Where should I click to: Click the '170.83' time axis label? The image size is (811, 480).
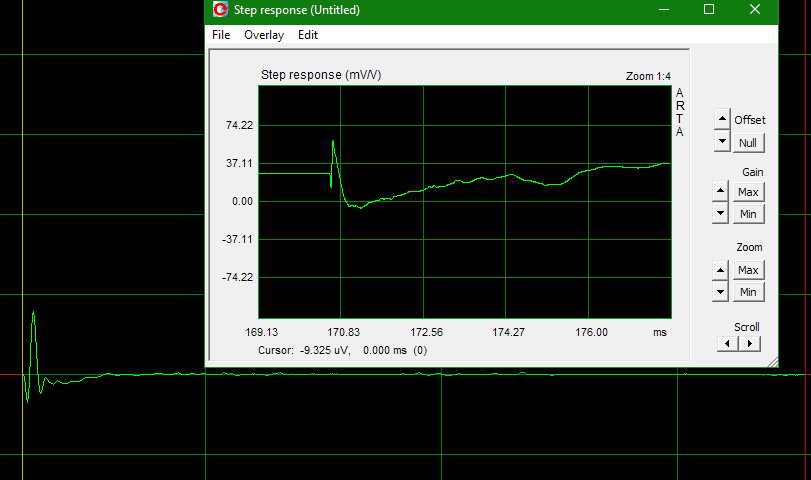pos(343,332)
